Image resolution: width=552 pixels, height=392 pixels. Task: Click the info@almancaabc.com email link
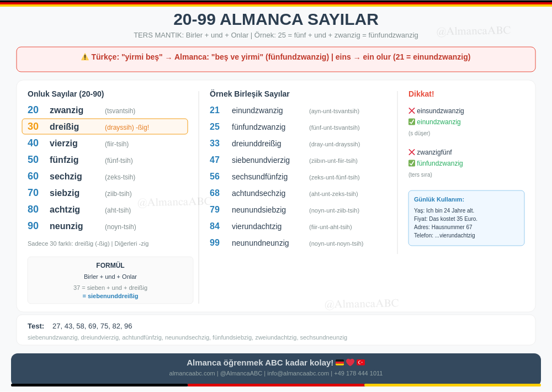[298, 373]
